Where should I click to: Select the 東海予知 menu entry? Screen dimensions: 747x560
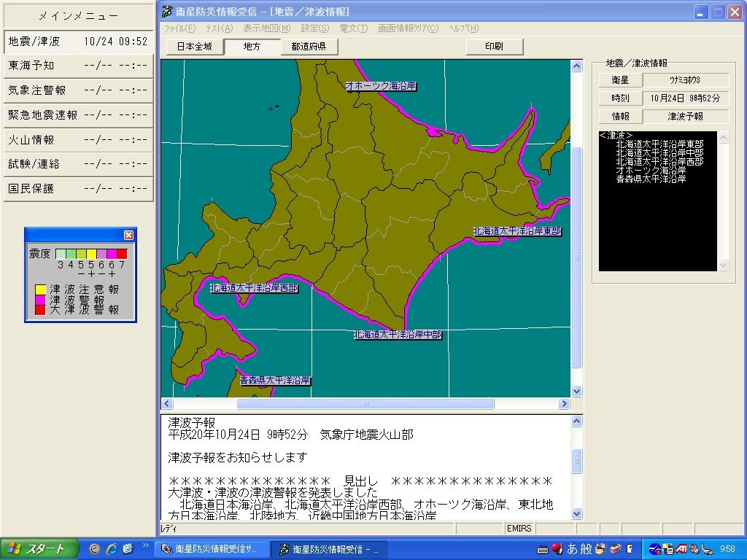tap(78, 66)
